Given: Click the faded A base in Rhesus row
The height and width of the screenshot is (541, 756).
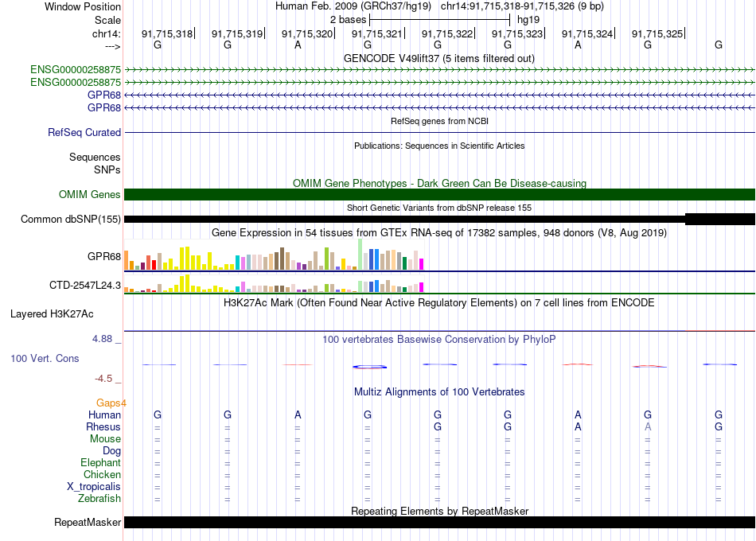Looking at the screenshot, I should click(x=648, y=426).
